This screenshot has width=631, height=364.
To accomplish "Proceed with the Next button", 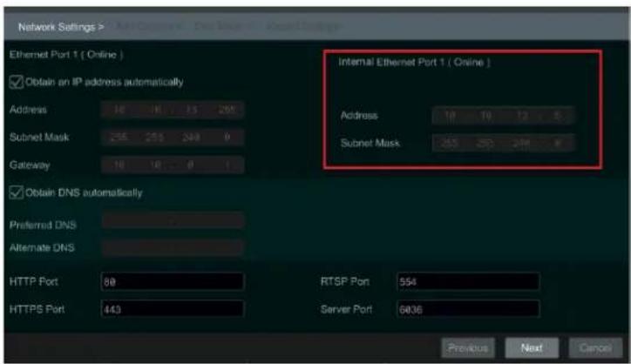I will pyautogui.click(x=532, y=348).
